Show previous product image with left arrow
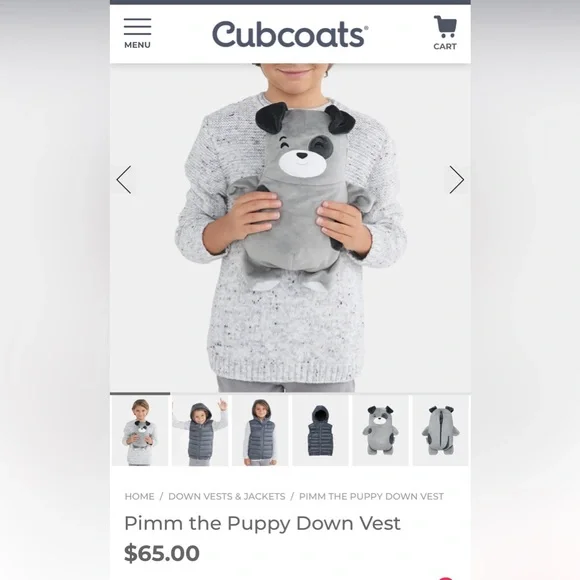 click(x=124, y=179)
